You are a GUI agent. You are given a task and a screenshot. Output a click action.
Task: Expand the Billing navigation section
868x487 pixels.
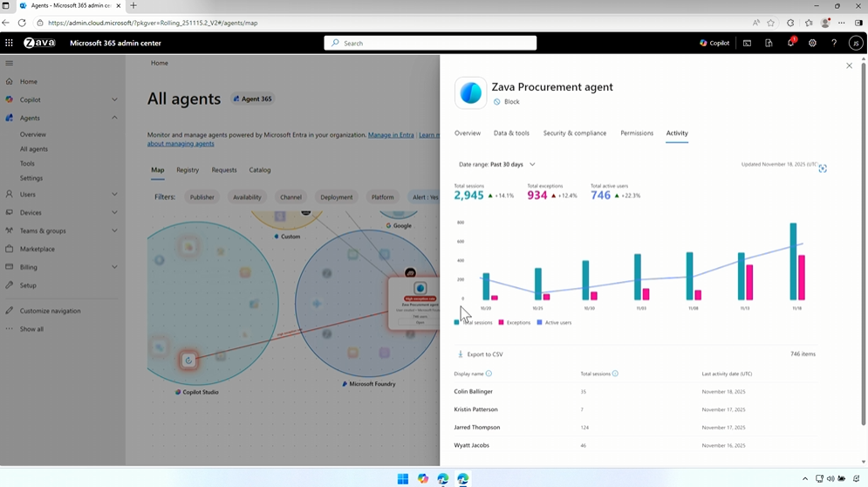(114, 267)
